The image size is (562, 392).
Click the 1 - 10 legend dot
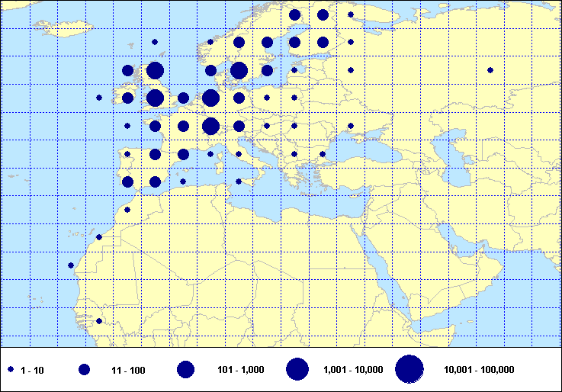click(11, 369)
